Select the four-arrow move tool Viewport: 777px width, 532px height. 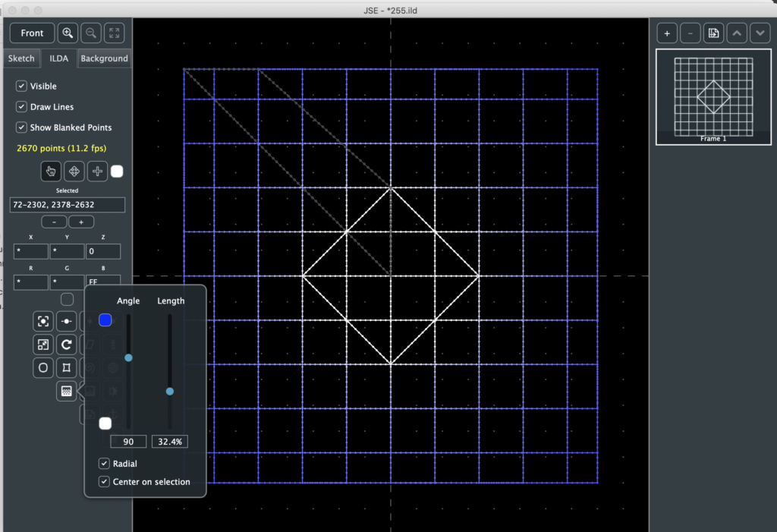(74, 172)
